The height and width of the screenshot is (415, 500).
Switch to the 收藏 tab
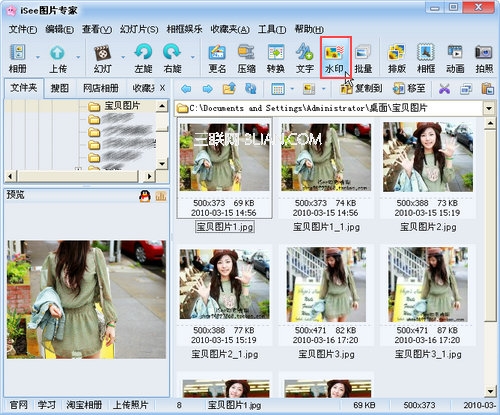(x=143, y=88)
